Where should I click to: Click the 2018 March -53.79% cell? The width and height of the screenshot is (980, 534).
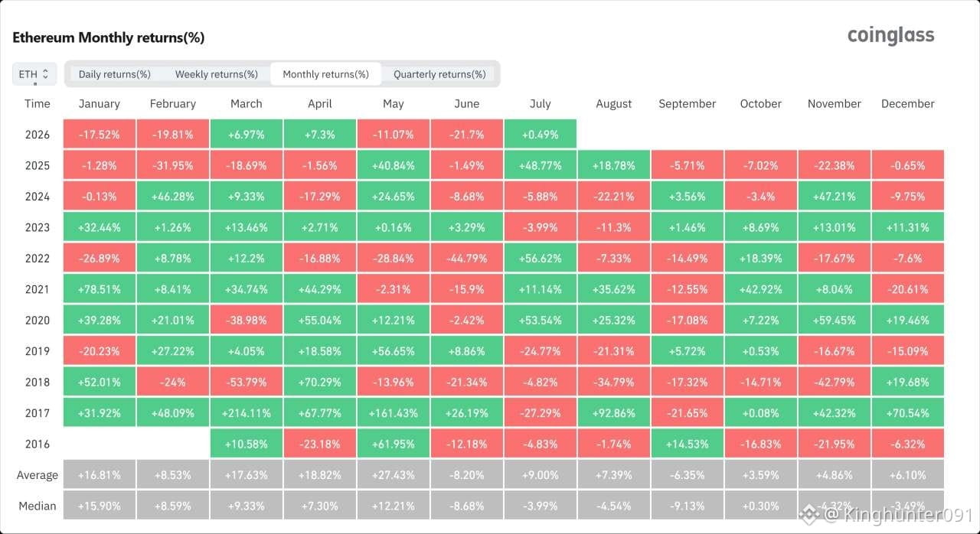pyautogui.click(x=247, y=382)
